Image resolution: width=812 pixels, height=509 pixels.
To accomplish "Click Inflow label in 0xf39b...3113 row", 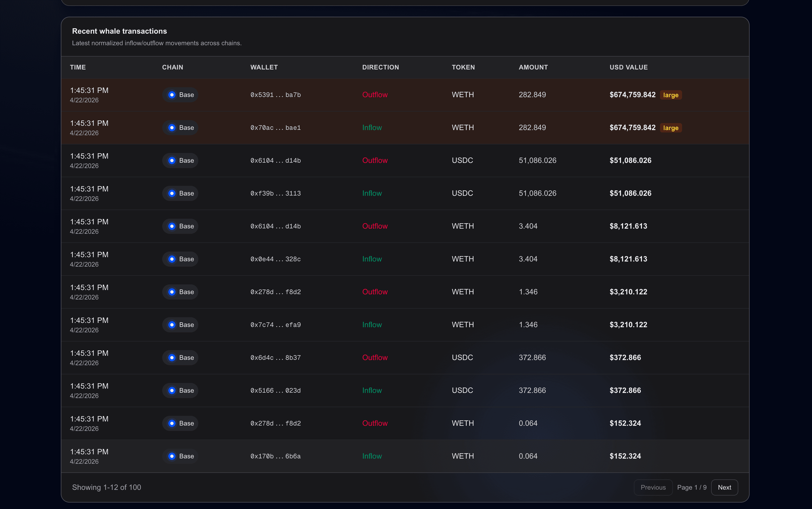I will (x=372, y=193).
